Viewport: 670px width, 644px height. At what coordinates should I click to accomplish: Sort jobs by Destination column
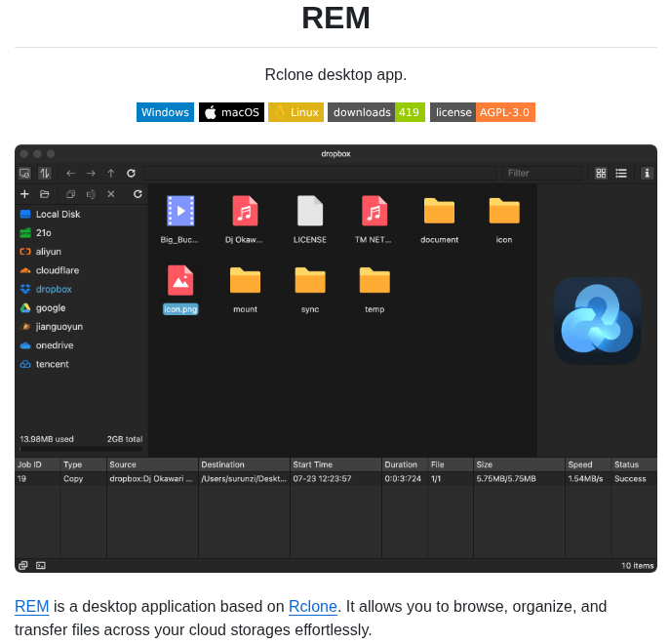[244, 464]
